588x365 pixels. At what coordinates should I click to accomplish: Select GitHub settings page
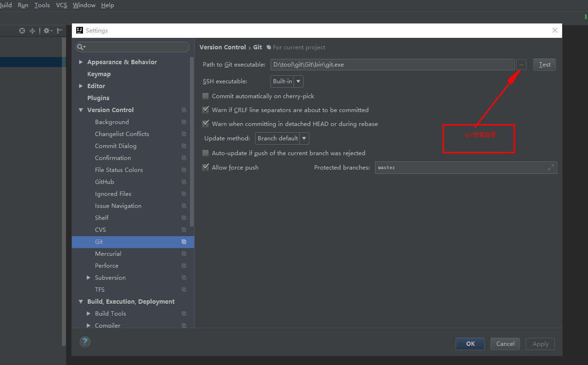[x=105, y=182]
